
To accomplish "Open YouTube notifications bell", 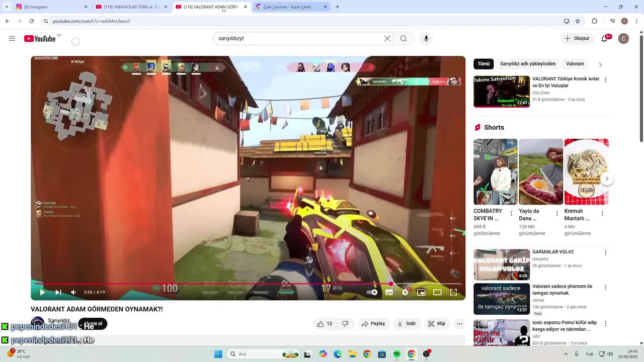I will 604,39.
